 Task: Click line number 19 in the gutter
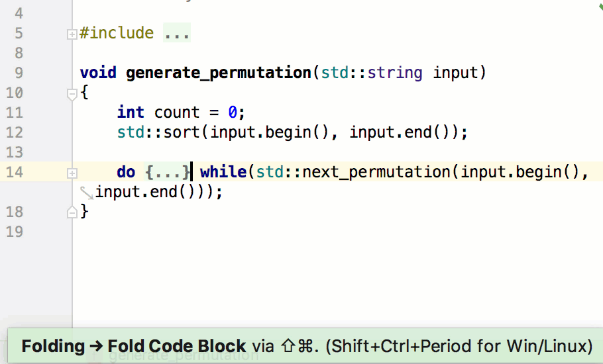(14, 232)
